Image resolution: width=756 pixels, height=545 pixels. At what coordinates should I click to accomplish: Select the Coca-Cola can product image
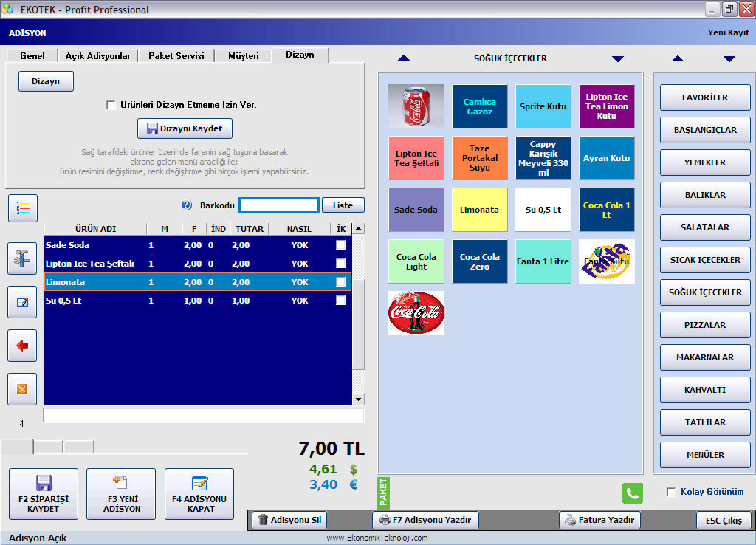[x=416, y=106]
